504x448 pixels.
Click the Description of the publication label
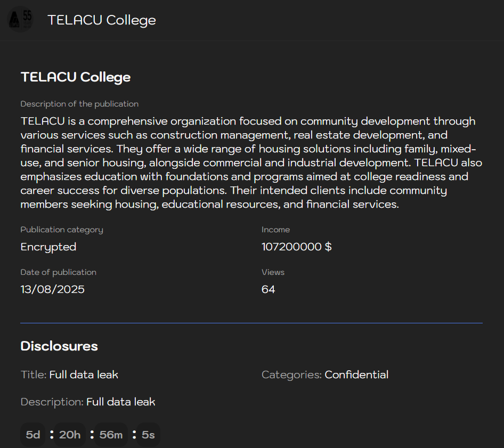click(79, 104)
